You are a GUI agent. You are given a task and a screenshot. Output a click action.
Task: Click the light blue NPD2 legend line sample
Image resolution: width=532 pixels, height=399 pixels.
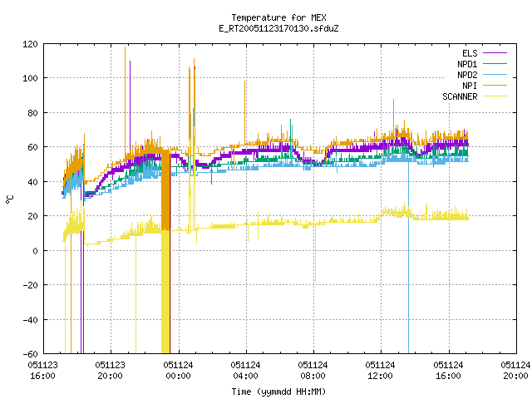click(495, 75)
